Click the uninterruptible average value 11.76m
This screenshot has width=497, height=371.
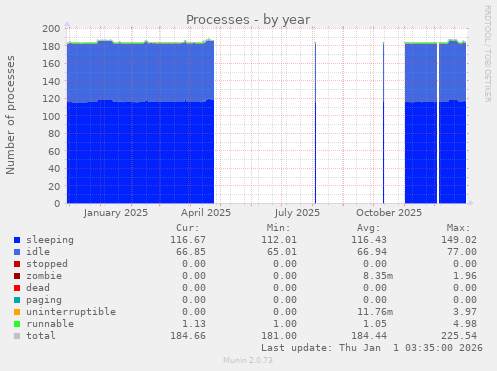tap(375, 312)
